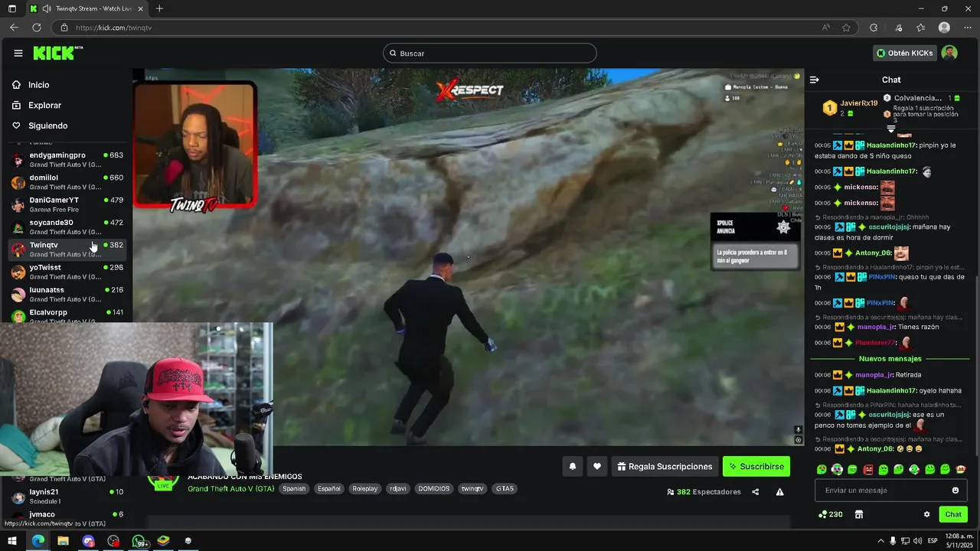The height and width of the screenshot is (551, 980).
Task: Click Regala Suscripciones button
Action: (x=665, y=466)
